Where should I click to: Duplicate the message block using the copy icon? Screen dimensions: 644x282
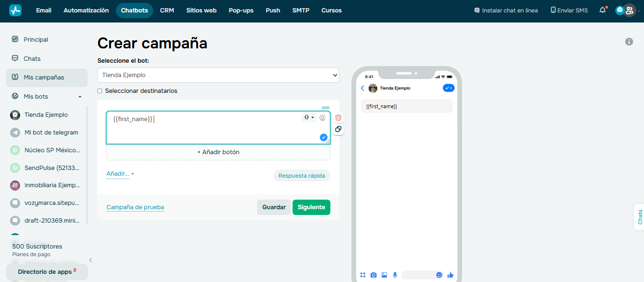pyautogui.click(x=338, y=129)
